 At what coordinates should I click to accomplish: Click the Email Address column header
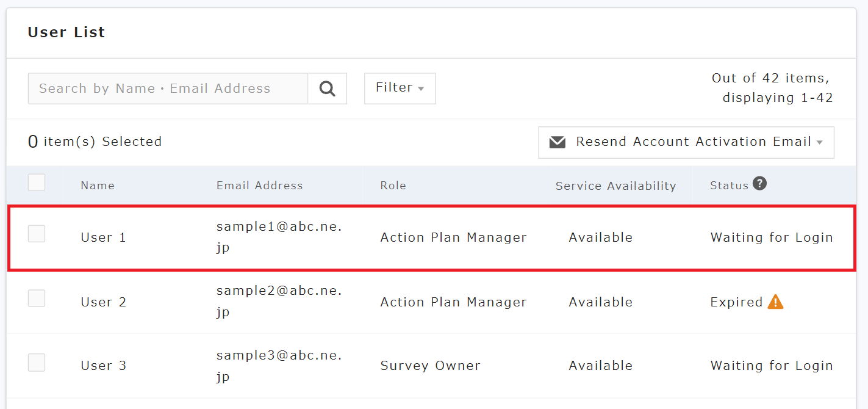(259, 186)
